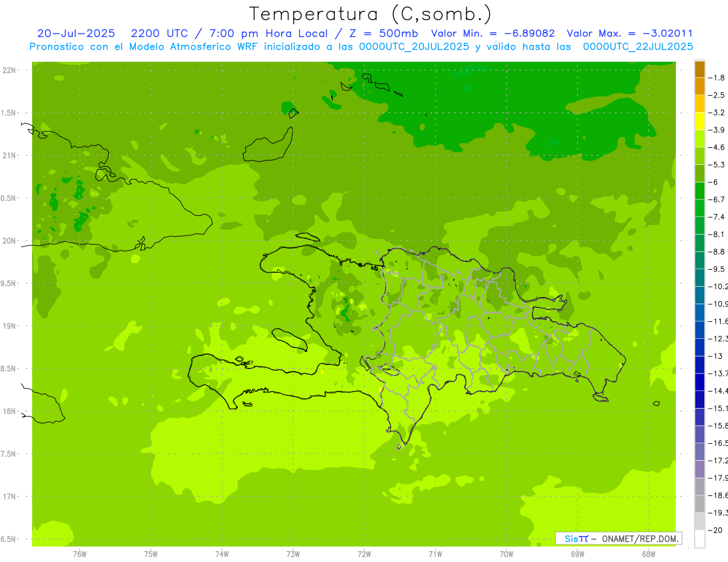Click the '-6.7' colorbar value
Viewport: 728px width, 562px height.
[x=718, y=199]
